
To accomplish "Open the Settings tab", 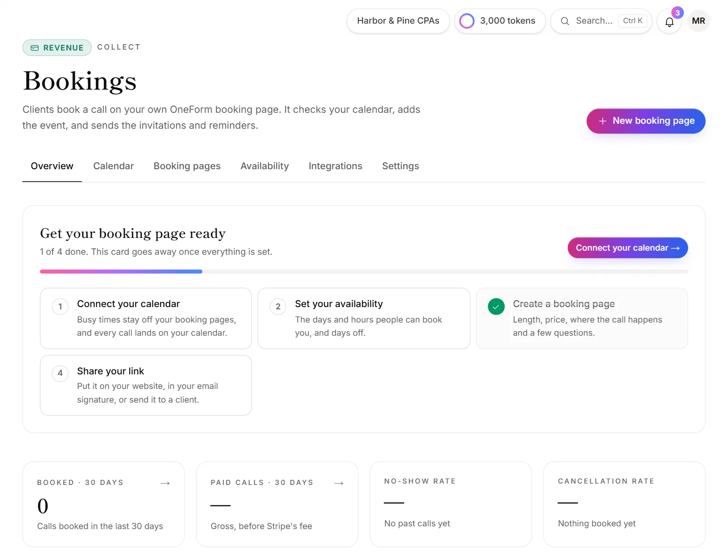I will pos(400,166).
